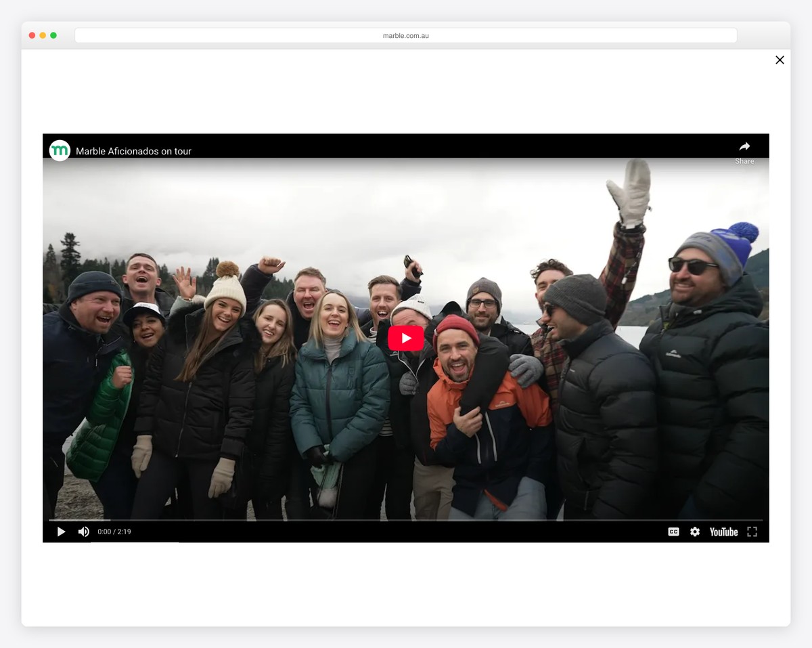This screenshot has width=812, height=648.
Task: Click the play icon in control bar
Action: (61, 532)
